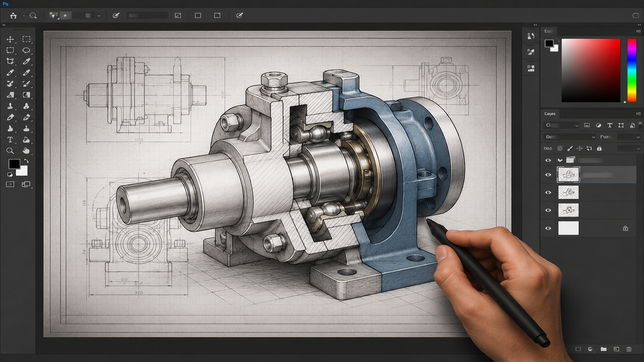The height and width of the screenshot is (362, 644).
Task: Expand the toolbox with double arrows
Action: tap(4, 25)
